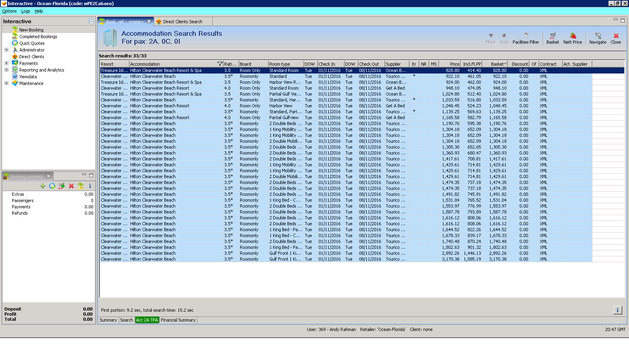
Task: Select the Refunds row in Booking contents
Action: click(x=49, y=213)
